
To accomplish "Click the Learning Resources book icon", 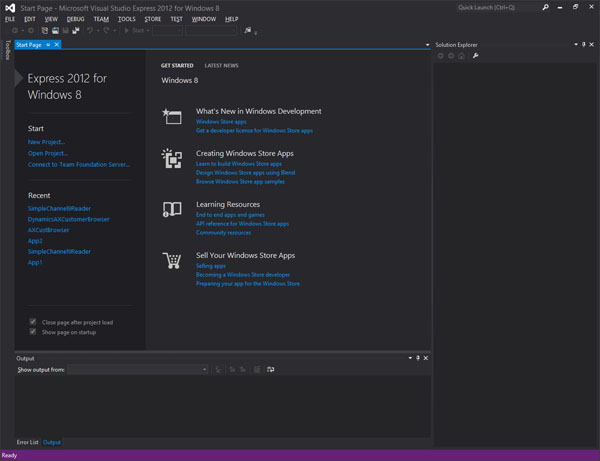I will point(172,209).
